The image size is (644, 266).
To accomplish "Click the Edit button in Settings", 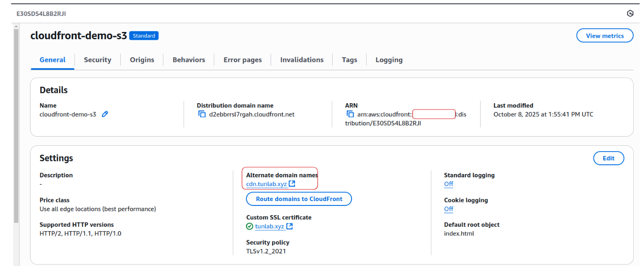I will [609, 158].
